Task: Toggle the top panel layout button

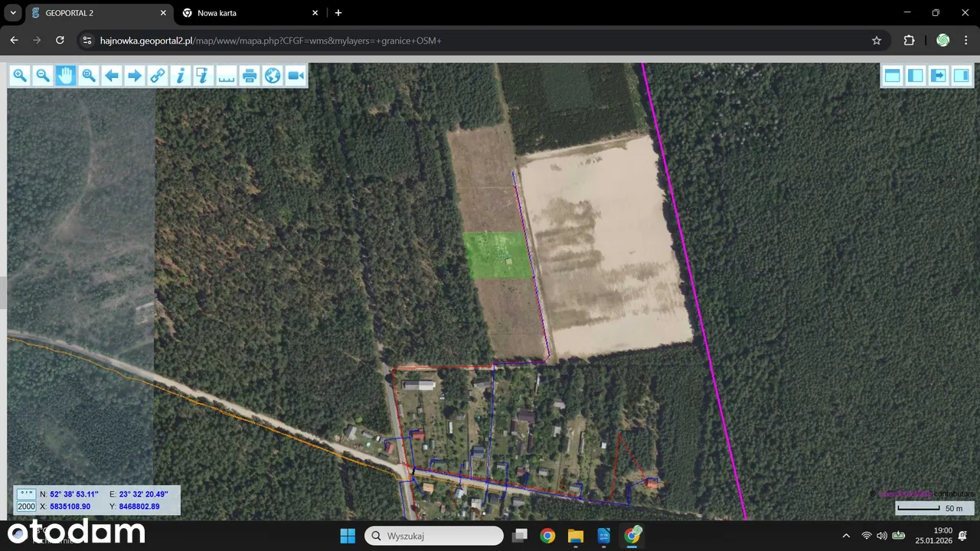Action: (892, 75)
